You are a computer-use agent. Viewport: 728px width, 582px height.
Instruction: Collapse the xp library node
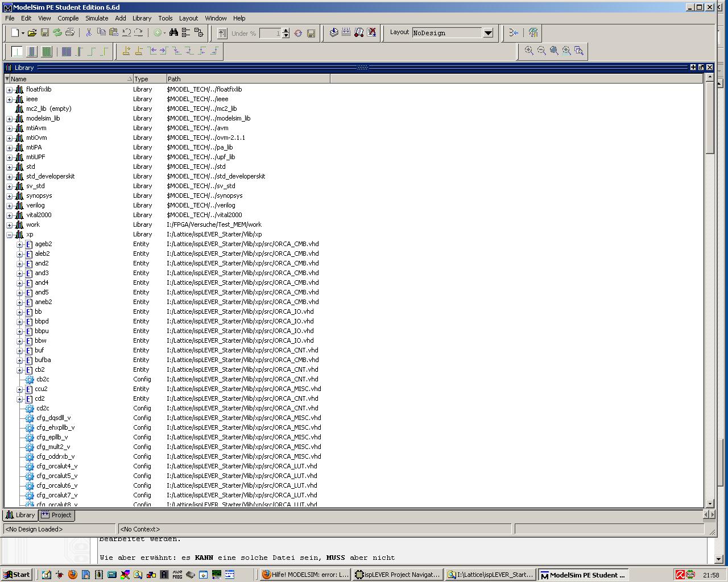click(9, 235)
